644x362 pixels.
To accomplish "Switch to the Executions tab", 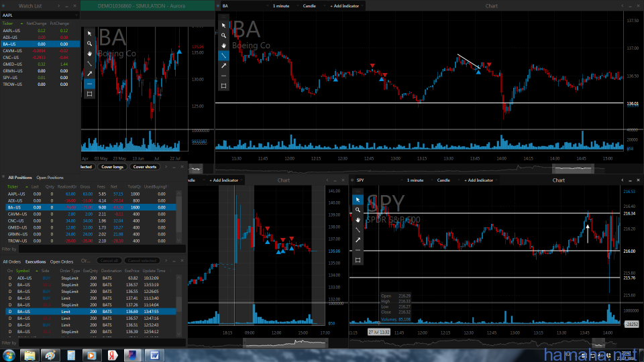I will coord(36,262).
